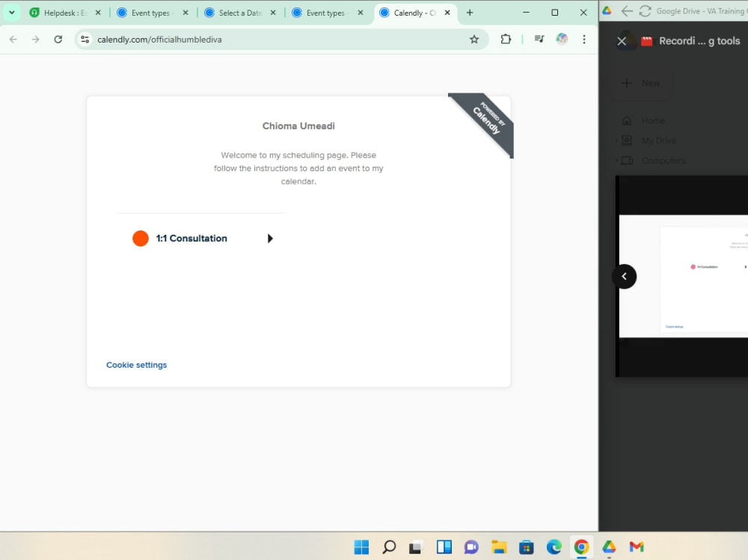This screenshot has height=560, width=748.
Task: Close the Recording tools preview in Drive
Action: click(622, 42)
